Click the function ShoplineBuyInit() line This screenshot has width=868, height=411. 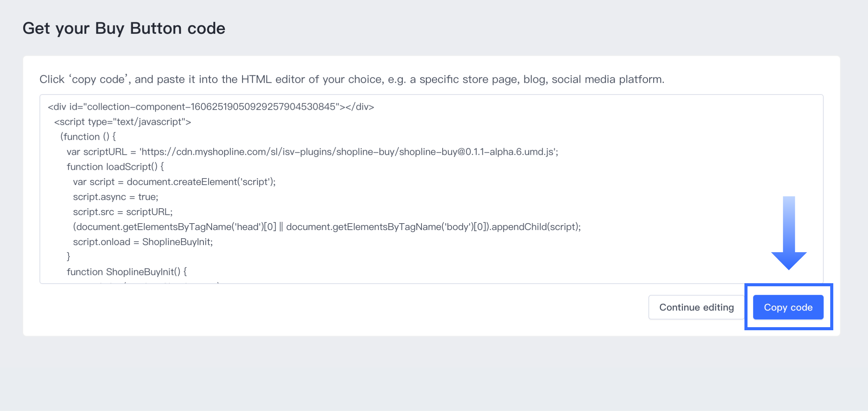pos(127,272)
